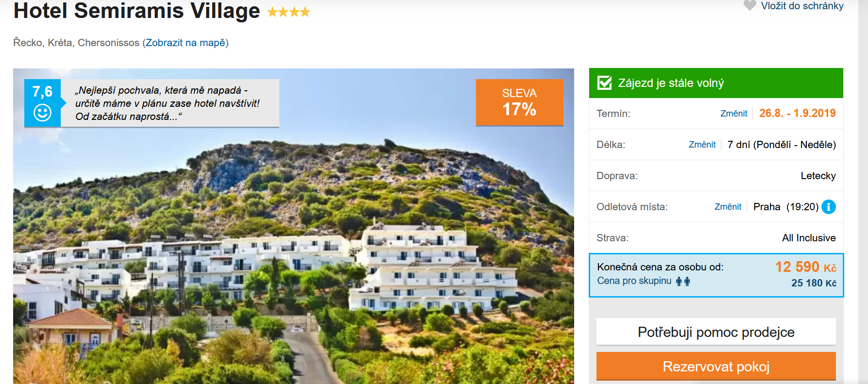Select the 26.8. - 1.9.2019 date
Screen dimensions: 868x384
coord(797,114)
